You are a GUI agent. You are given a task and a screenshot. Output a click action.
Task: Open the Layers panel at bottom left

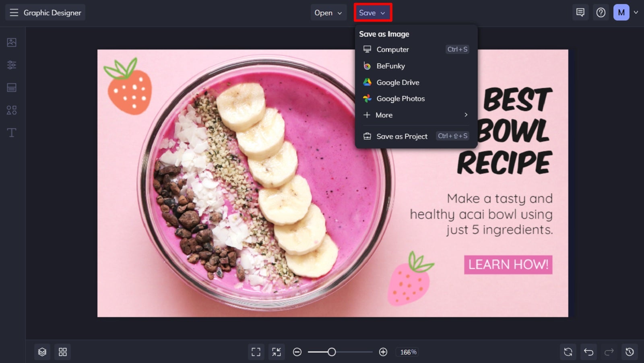click(x=42, y=351)
